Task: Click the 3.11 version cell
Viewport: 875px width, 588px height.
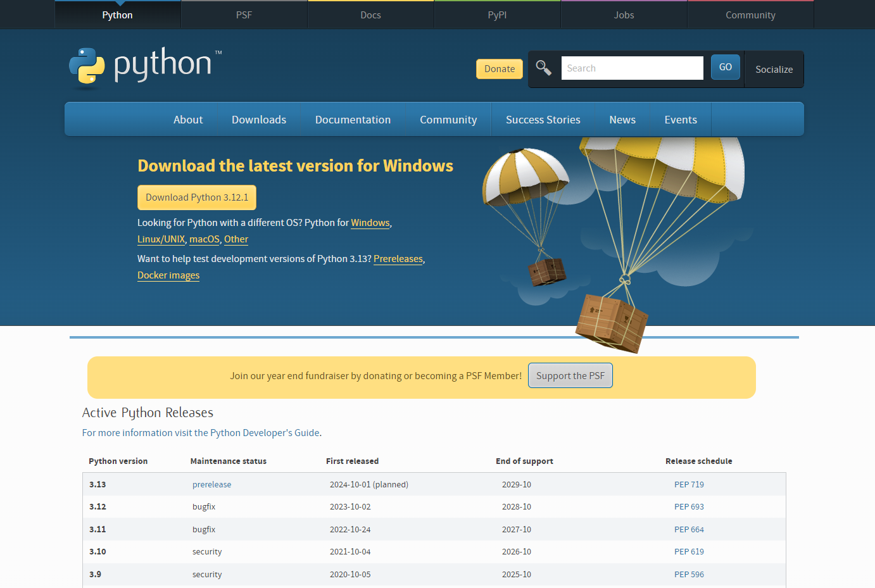Action: pyautogui.click(x=98, y=529)
